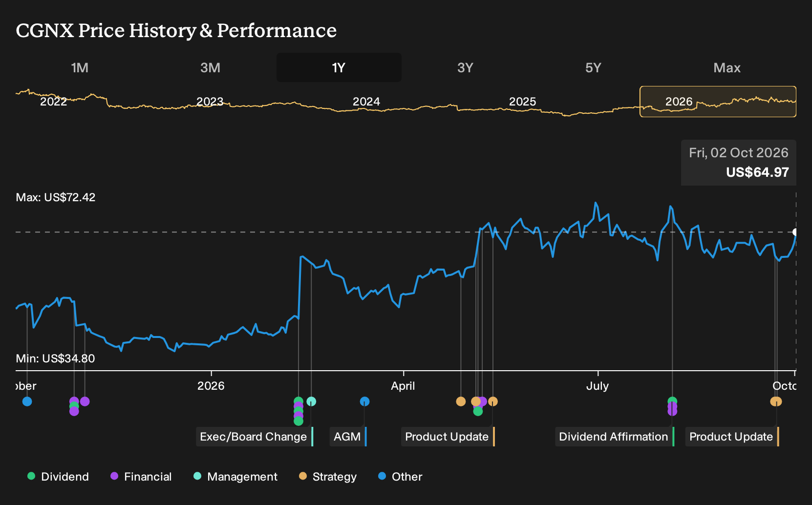This screenshot has width=812, height=505.
Task: Toggle the Strategy legend filter
Action: pyautogui.click(x=328, y=477)
